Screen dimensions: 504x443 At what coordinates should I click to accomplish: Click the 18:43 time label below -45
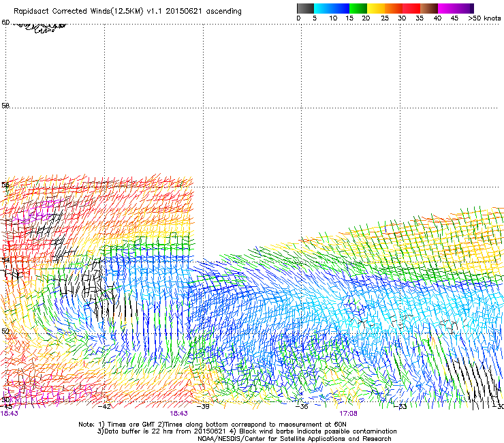pos(9,414)
